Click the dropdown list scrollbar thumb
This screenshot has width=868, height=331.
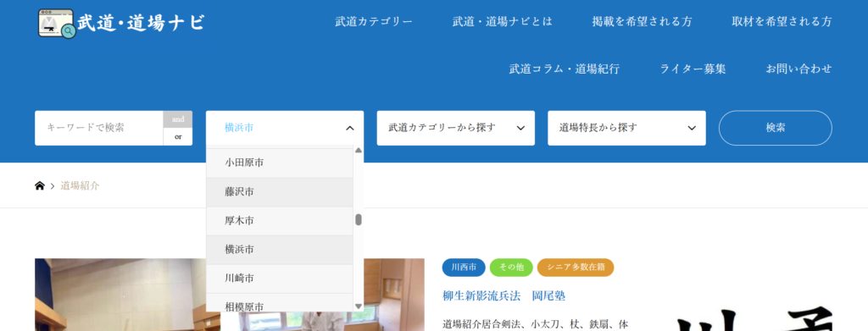(359, 220)
